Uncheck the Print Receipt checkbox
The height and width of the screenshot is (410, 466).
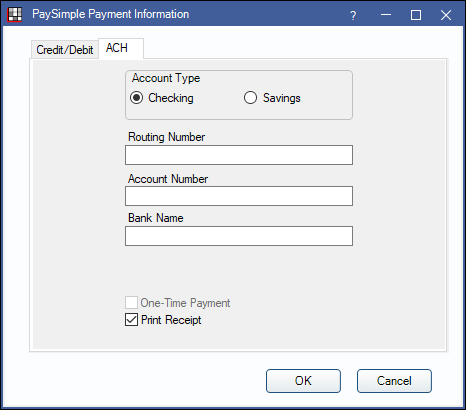(131, 320)
